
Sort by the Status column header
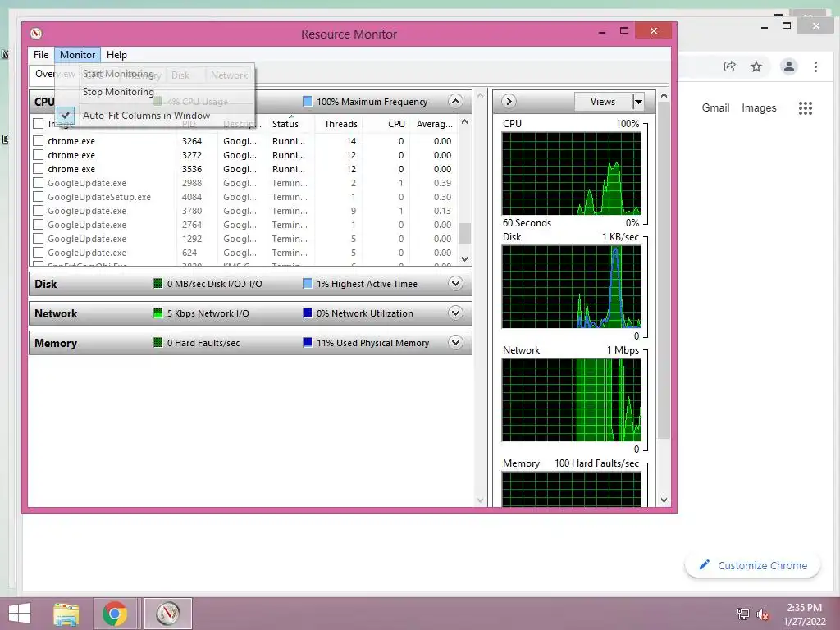point(291,124)
